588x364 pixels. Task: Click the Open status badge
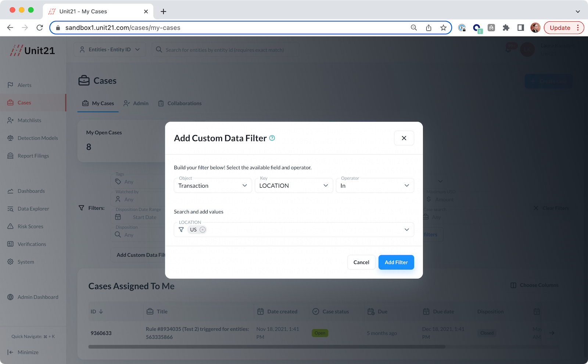pos(320,333)
